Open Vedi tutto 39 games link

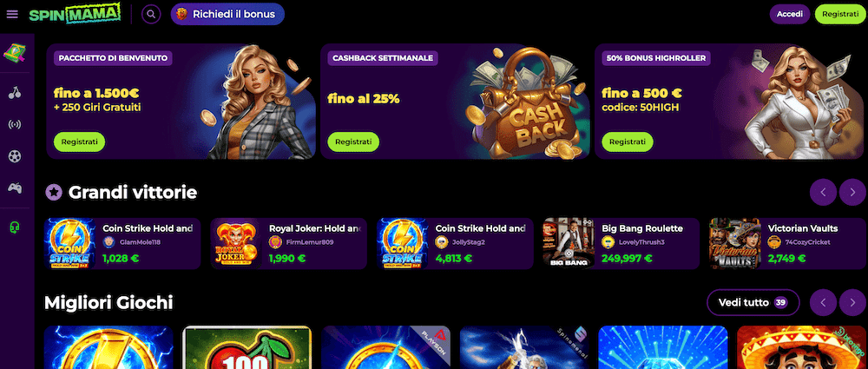click(753, 302)
